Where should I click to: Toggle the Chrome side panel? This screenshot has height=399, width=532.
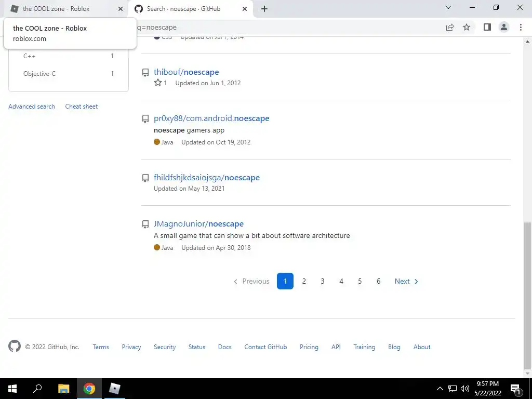(x=487, y=27)
